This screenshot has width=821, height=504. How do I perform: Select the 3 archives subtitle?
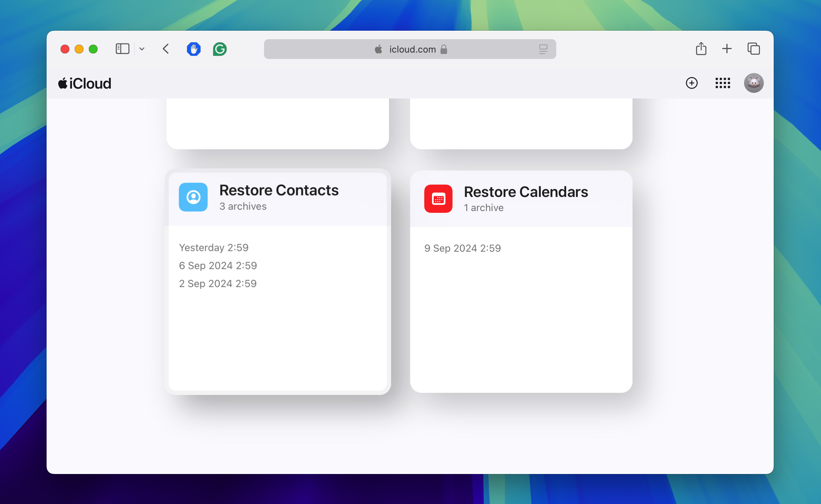click(243, 206)
